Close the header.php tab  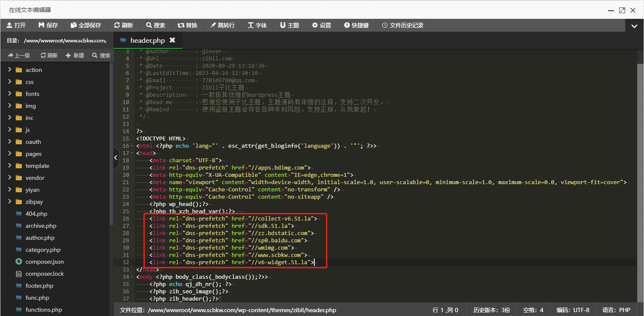coord(172,40)
